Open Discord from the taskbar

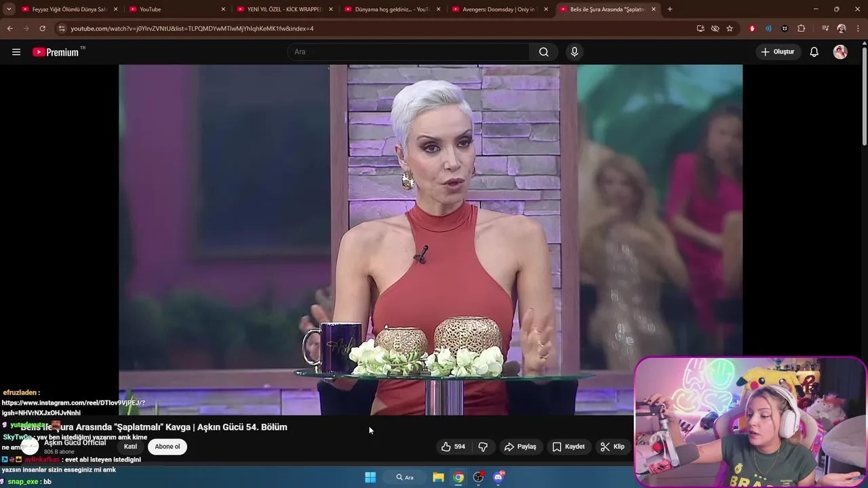pos(499,477)
